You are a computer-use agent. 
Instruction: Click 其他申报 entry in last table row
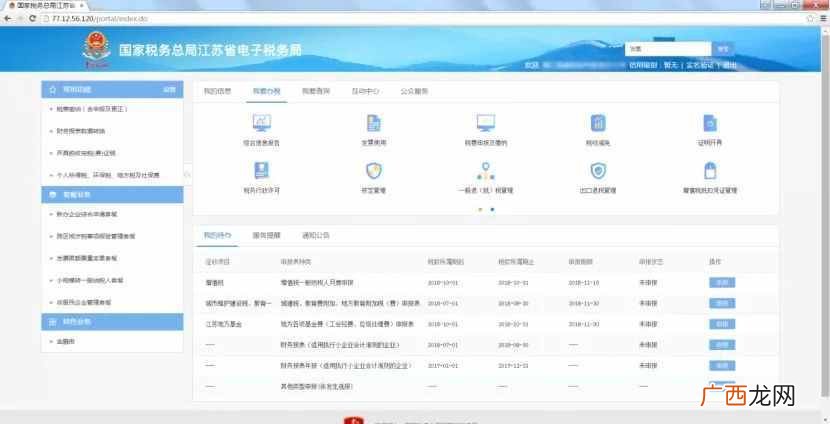[317, 386]
